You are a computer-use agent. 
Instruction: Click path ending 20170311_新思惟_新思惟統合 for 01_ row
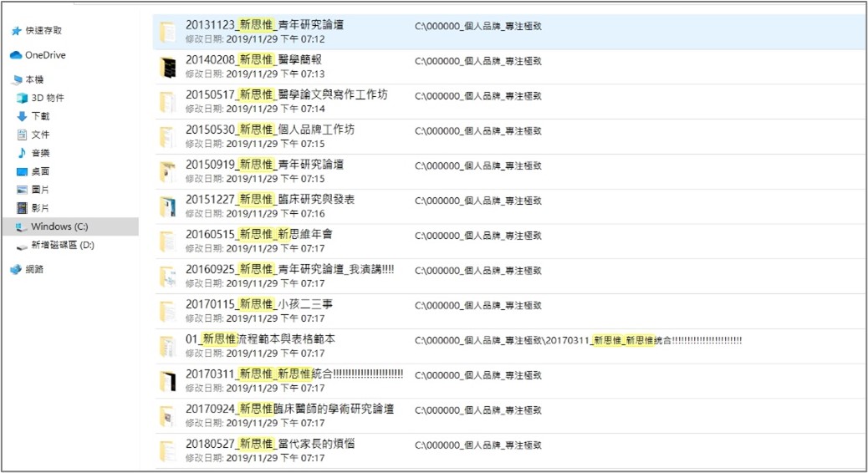579,340
